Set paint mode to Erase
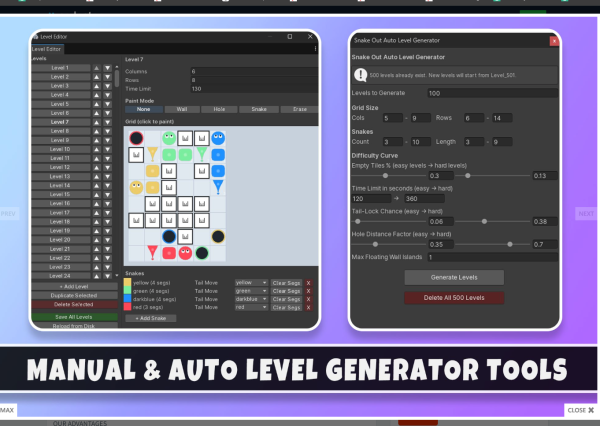Viewport: 600px width, 426px height. tap(300, 109)
